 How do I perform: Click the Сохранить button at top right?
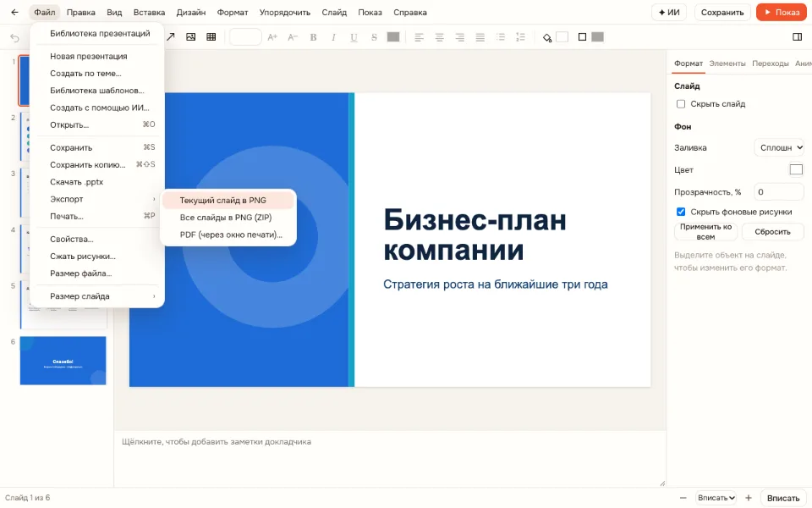coord(721,12)
